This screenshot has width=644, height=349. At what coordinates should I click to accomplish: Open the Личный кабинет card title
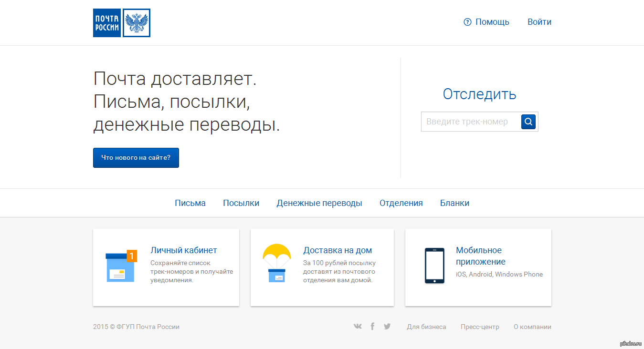(184, 250)
